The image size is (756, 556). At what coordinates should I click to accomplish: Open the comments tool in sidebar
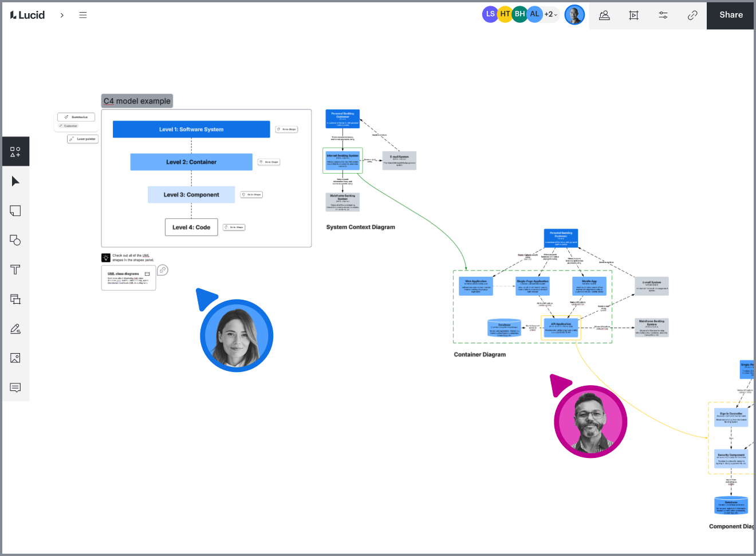point(15,388)
